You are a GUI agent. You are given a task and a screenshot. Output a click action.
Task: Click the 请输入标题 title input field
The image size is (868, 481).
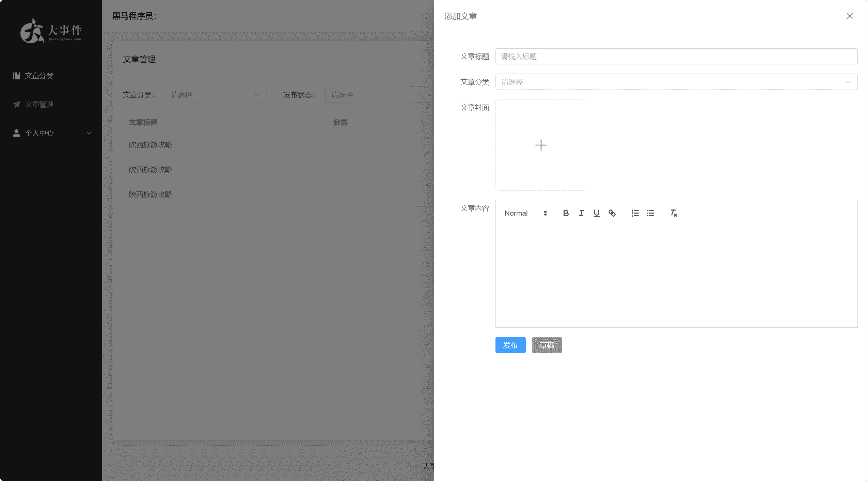point(676,56)
